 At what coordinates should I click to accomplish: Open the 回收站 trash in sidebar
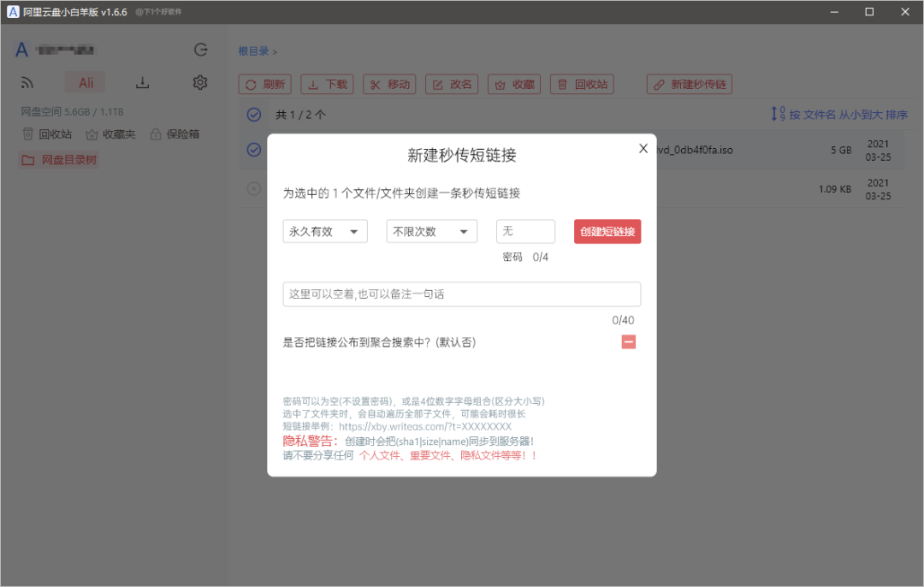pyautogui.click(x=47, y=134)
